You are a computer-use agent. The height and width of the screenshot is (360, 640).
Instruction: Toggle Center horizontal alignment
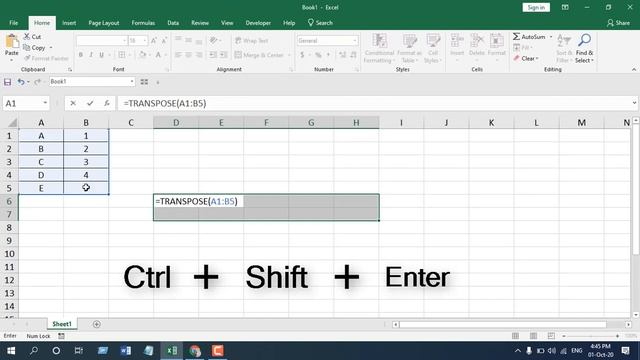[x=189, y=55]
